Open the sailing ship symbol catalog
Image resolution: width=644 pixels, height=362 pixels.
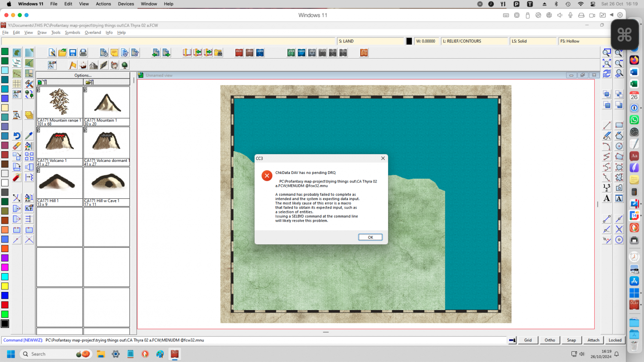[83, 65]
